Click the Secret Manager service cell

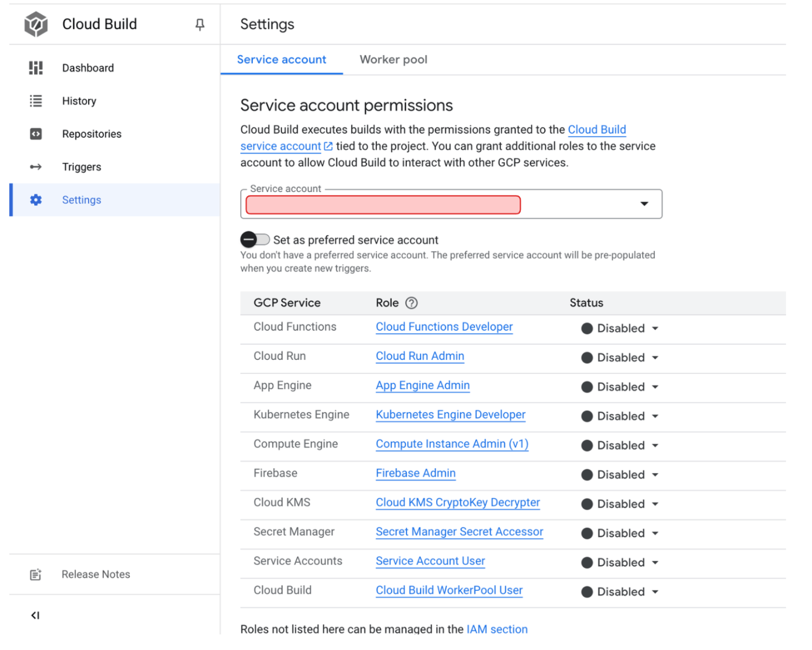coord(294,532)
